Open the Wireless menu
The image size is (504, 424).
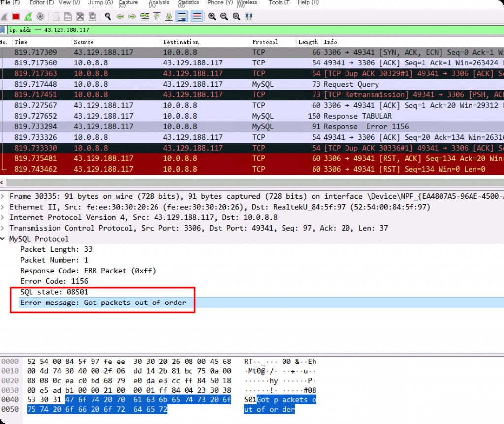pos(247,3)
